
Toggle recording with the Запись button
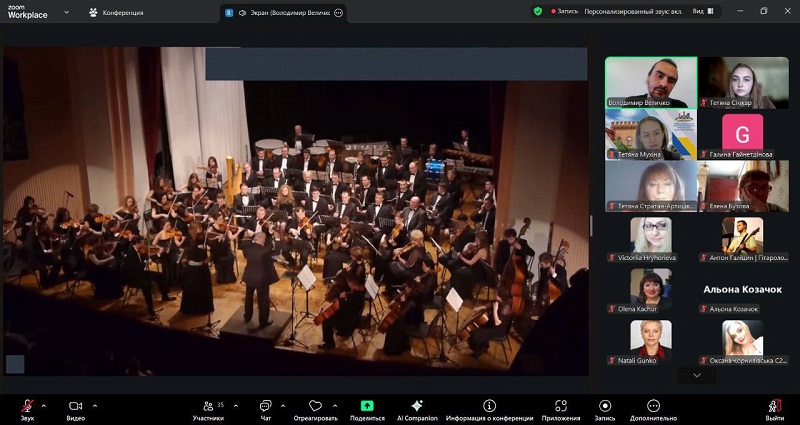click(604, 406)
